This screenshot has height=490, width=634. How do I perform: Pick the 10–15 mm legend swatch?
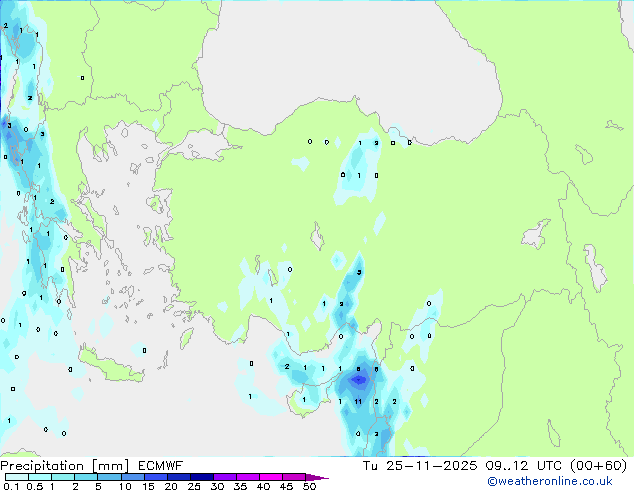[x=132, y=477]
